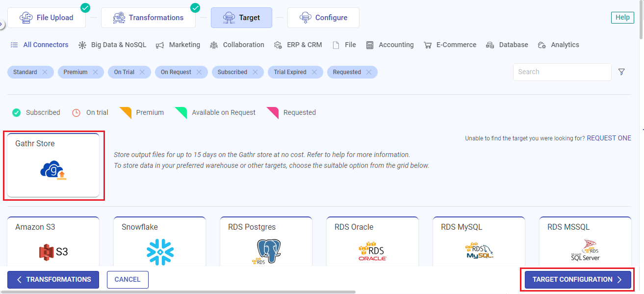This screenshot has height=294, width=644.
Task: Dismiss the Trial Expired filter chip
Action: tap(314, 72)
